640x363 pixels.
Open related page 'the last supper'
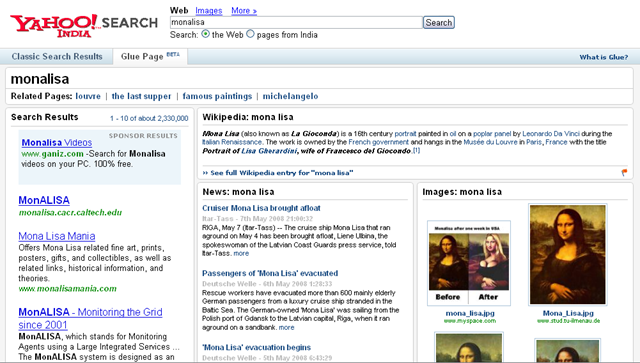141,96
